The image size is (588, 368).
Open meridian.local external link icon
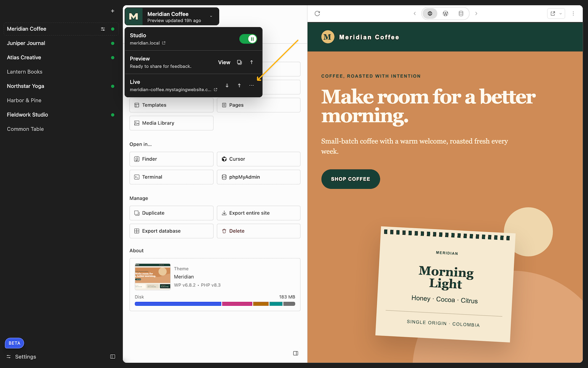(x=164, y=43)
